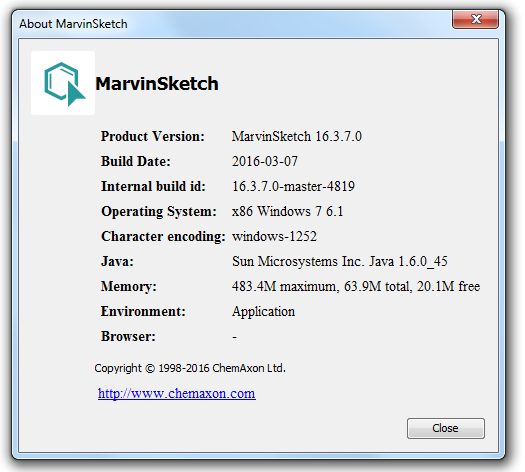Screen dimensions: 525x472
Task: Click the build date value '2016-03-07'
Action: (x=265, y=162)
